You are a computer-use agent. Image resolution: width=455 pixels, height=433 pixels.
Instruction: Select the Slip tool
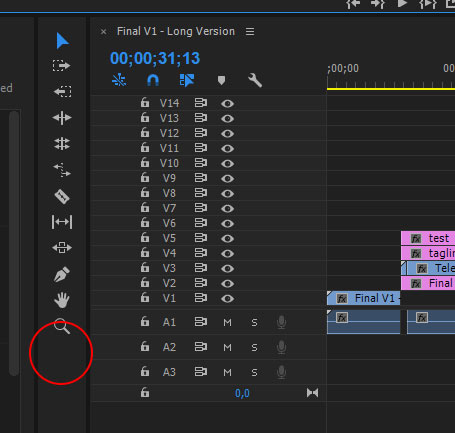(62, 222)
